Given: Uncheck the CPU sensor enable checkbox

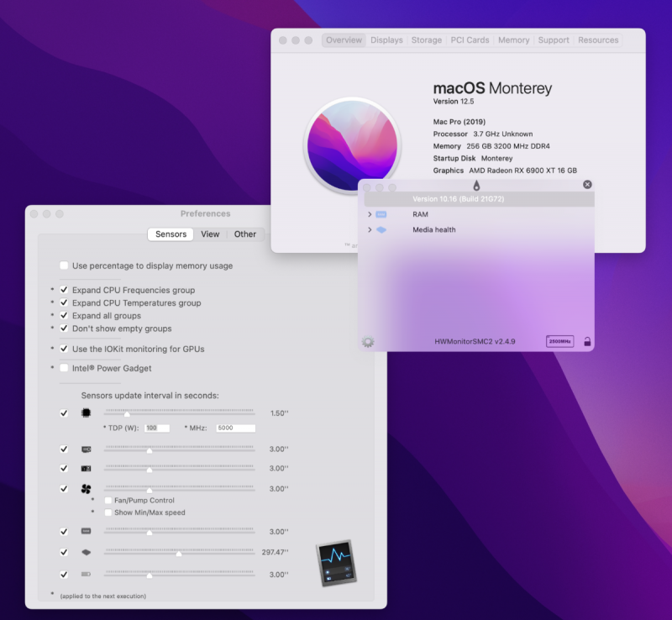Looking at the screenshot, I should 64,412.
